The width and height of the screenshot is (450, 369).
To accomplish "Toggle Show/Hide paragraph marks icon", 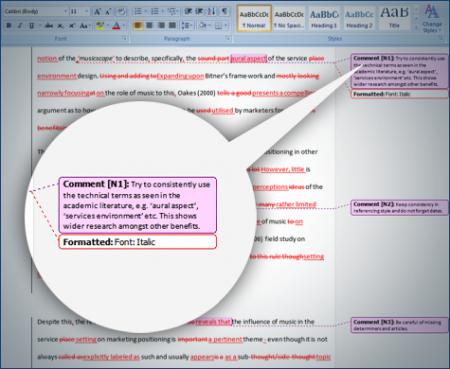I will coord(225,12).
